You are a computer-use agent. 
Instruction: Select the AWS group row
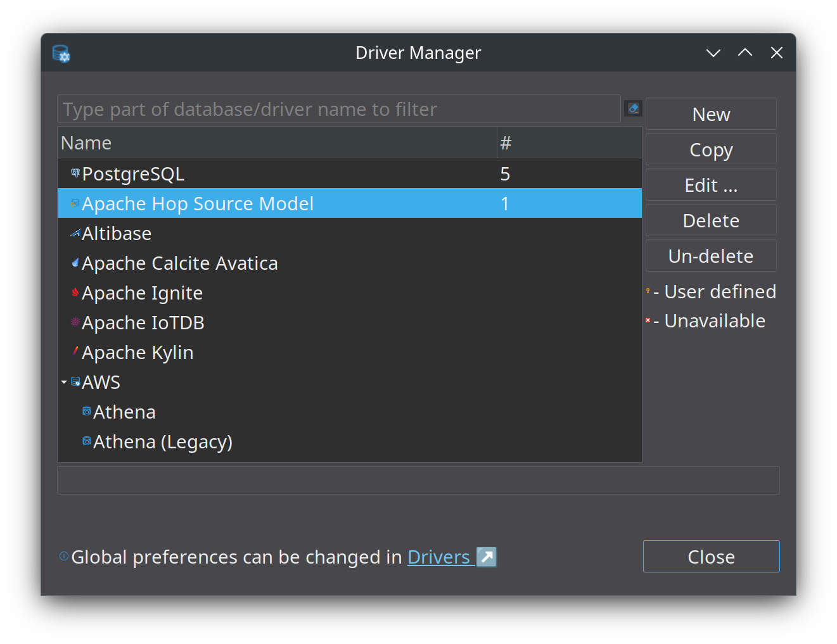[x=350, y=382]
